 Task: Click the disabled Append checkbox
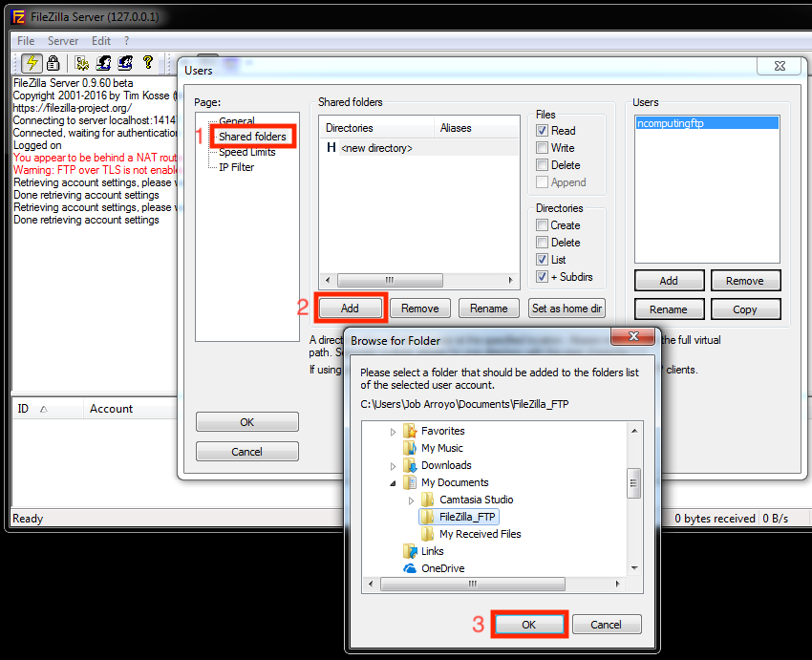coord(543,182)
